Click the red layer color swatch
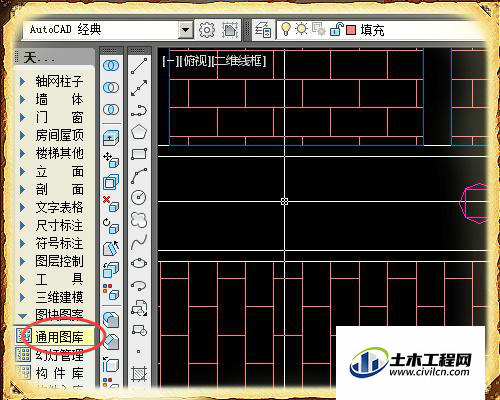 point(351,30)
